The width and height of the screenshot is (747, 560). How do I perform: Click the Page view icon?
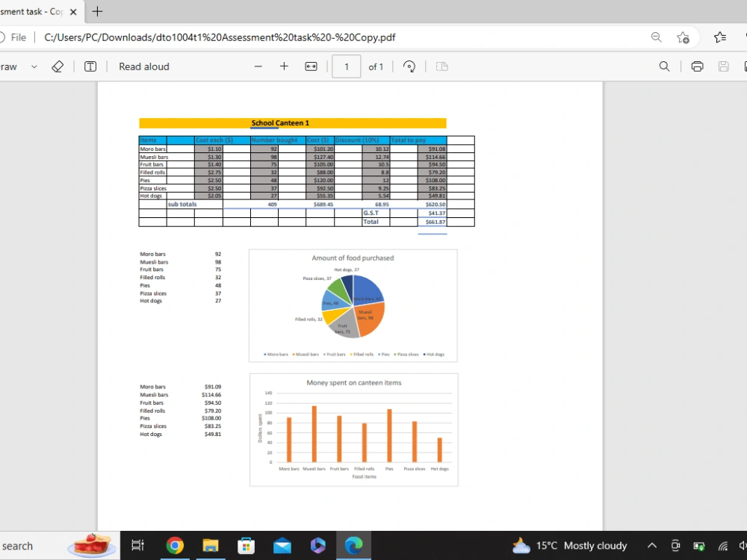pyautogui.click(x=442, y=66)
